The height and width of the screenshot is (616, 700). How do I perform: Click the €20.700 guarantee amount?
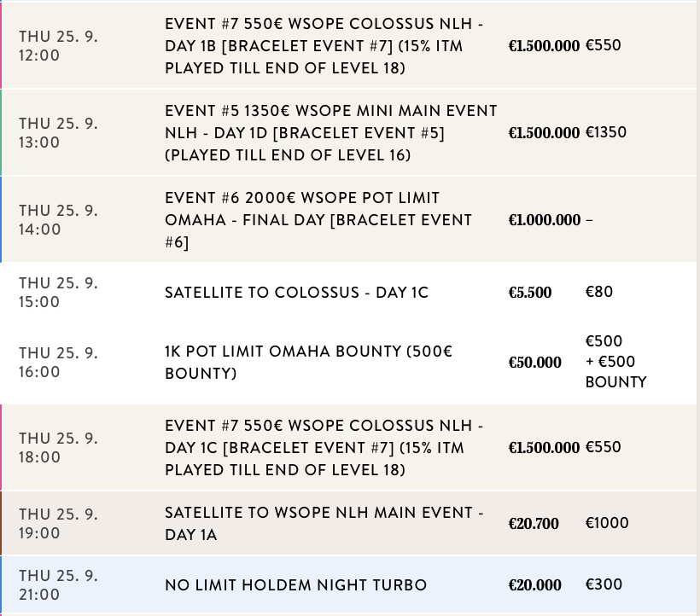click(534, 524)
